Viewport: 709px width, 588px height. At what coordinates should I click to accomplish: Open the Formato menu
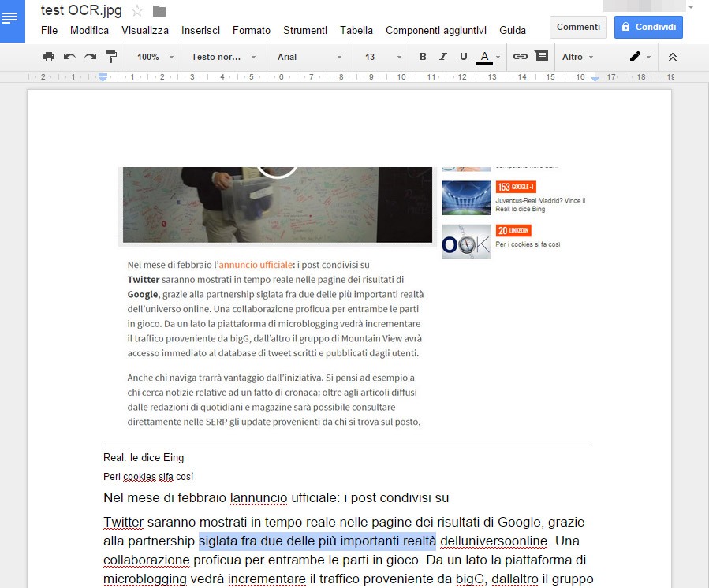point(251,30)
